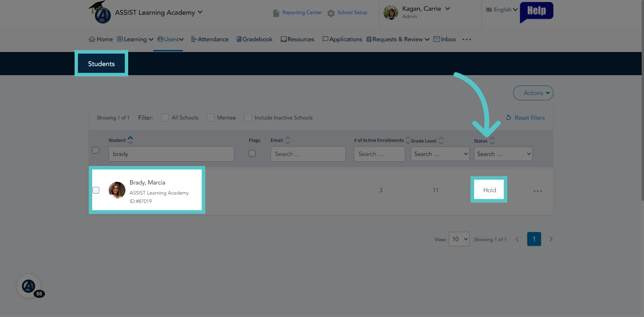
Task: Click the Reset filters refresh icon
Action: pos(508,117)
